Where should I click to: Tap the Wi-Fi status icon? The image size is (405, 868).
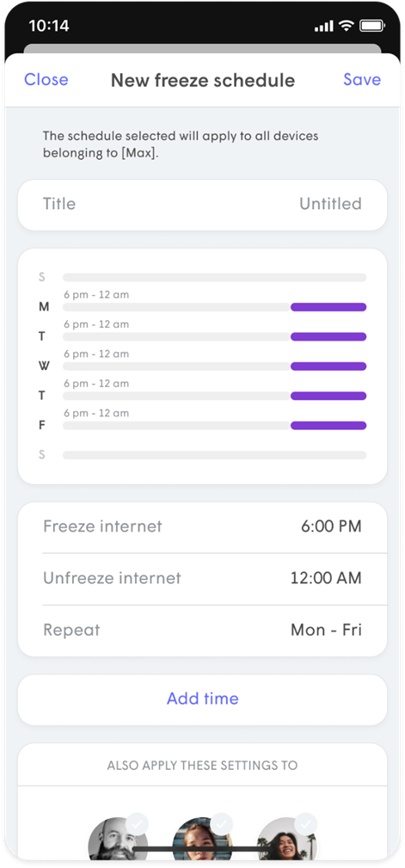[347, 26]
